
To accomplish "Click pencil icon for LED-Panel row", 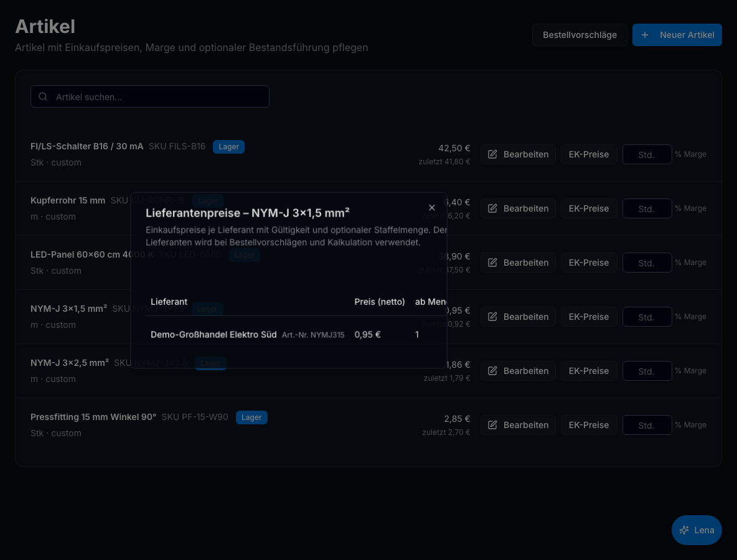I will tap(492, 262).
